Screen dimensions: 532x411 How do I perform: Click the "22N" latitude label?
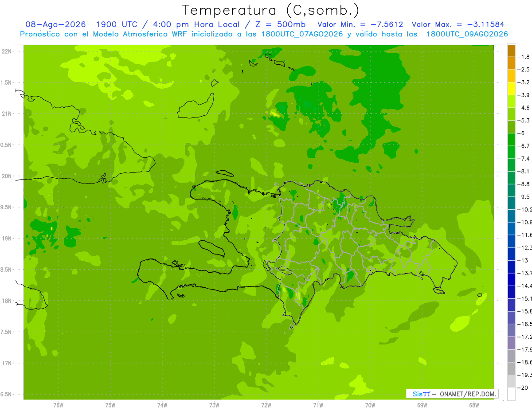pos(6,51)
